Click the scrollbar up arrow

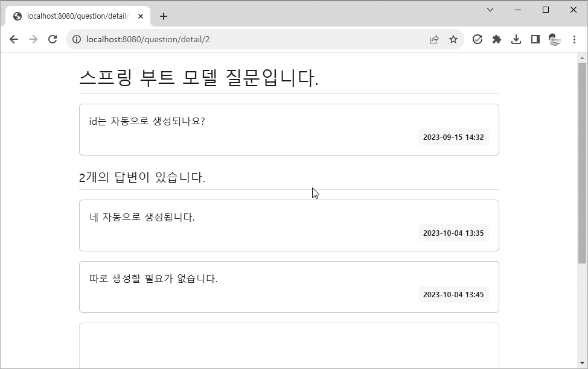[582, 58]
